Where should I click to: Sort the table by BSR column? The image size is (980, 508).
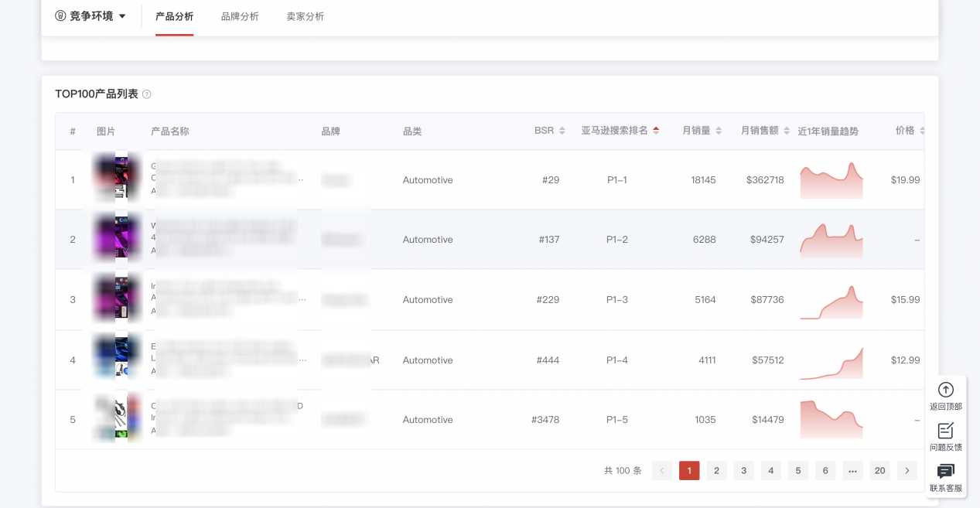562,131
